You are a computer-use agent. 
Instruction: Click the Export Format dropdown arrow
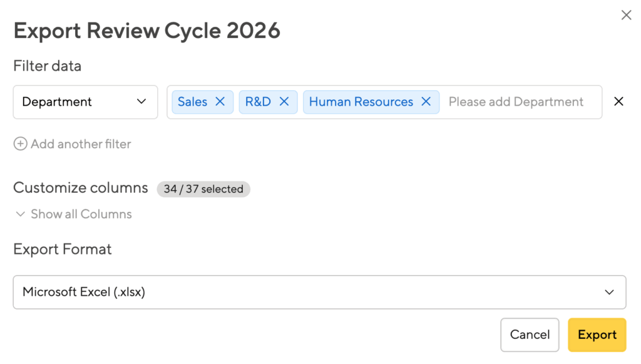tap(609, 292)
